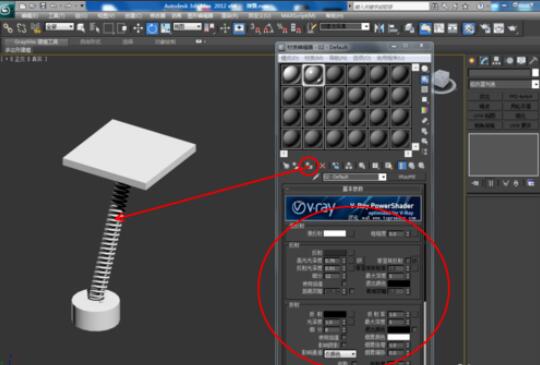Image resolution: width=540 pixels, height=365 pixels.
Task: Click the Align tool icon
Action: pos(393,28)
